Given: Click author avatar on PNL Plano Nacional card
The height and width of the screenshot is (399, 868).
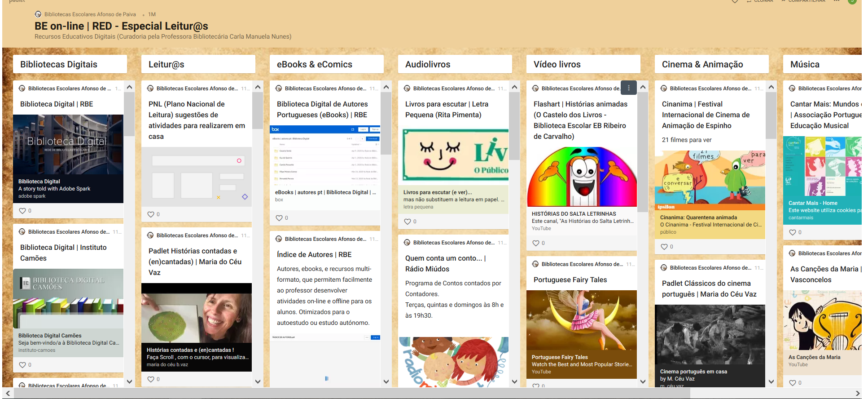Looking at the screenshot, I should coord(150,89).
